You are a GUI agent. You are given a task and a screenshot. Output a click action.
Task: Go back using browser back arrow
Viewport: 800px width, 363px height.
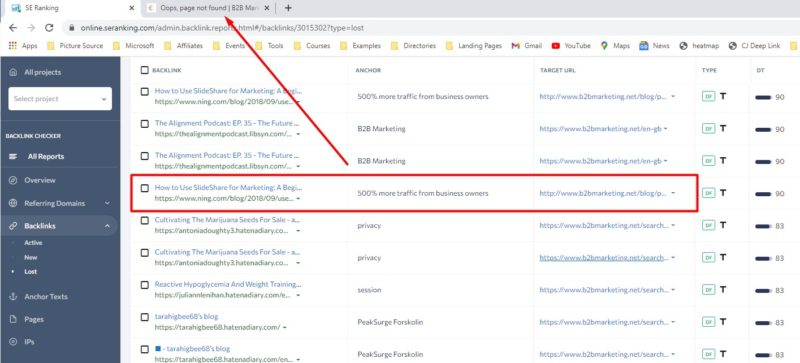pos(13,28)
